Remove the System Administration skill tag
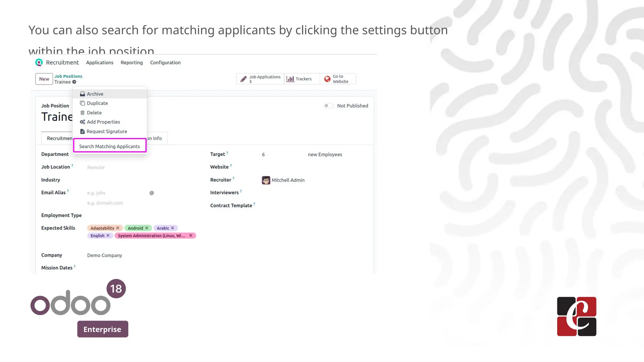Screen dimensions: 644x362 click(x=191, y=236)
